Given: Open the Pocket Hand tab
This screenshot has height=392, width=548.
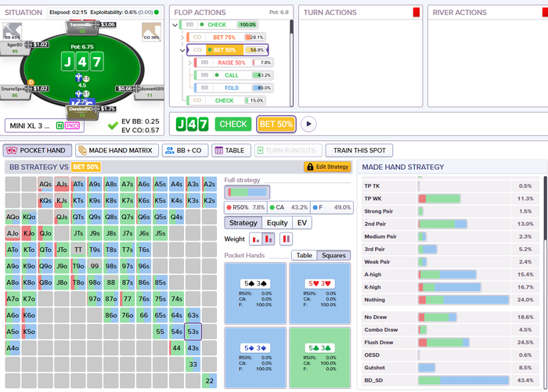Looking at the screenshot, I should [x=38, y=150].
